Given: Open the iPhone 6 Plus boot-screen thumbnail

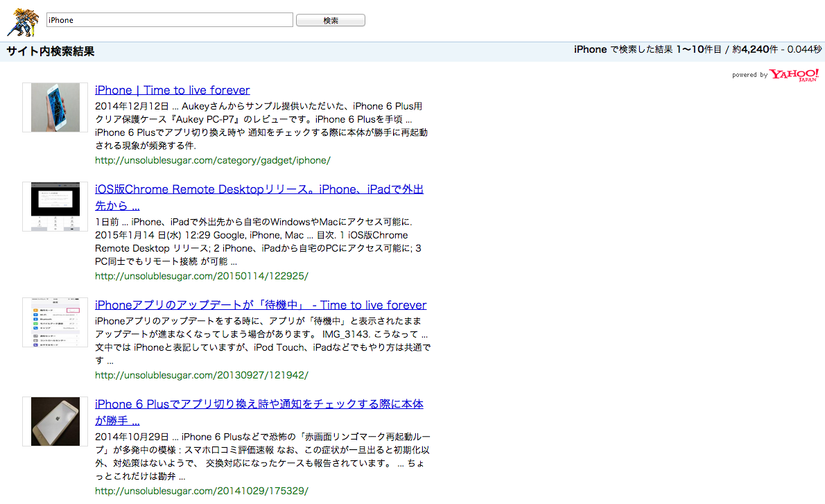Looking at the screenshot, I should [55, 422].
